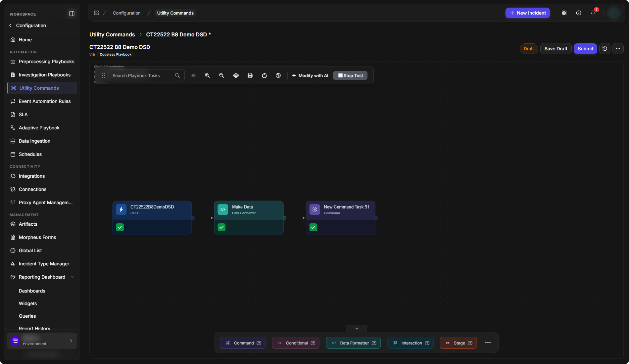The height and width of the screenshot is (364, 629).
Task: Click the help icon beside Conditional
Action: 313,343
